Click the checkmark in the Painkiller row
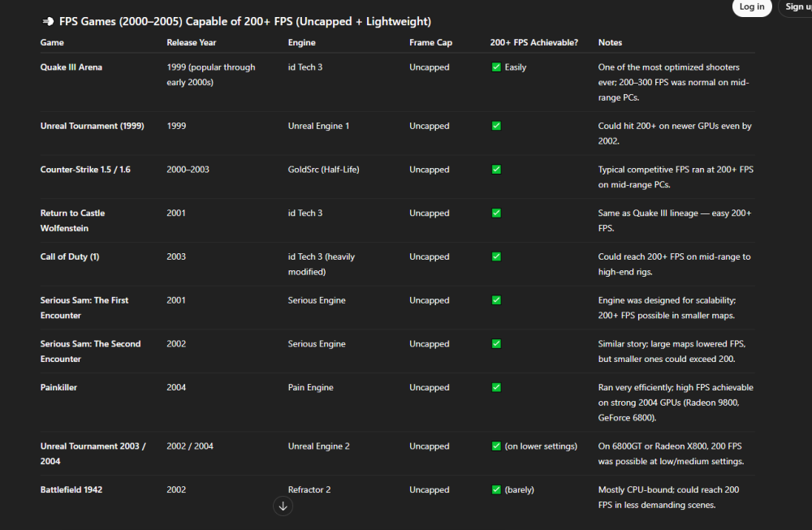Screen dimensions: 812x530 point(496,387)
